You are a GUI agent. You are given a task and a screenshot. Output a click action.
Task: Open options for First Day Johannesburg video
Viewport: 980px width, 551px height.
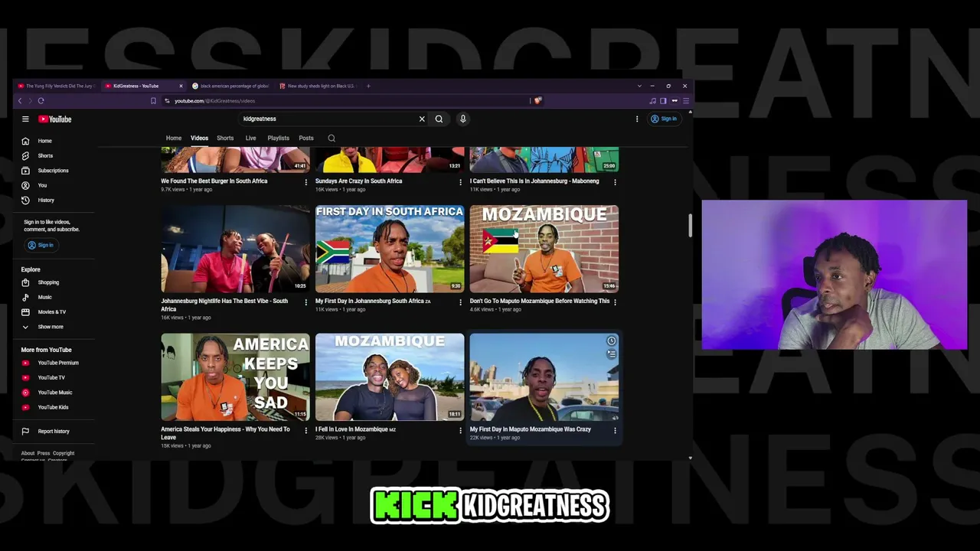point(460,302)
